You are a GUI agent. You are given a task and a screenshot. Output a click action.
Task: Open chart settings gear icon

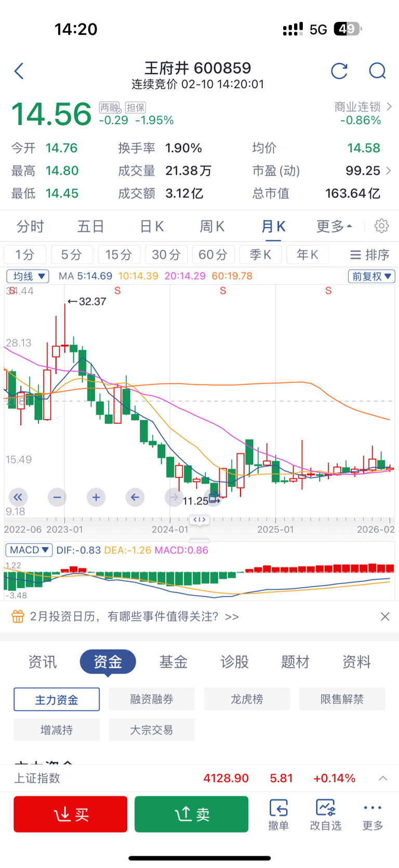click(382, 226)
